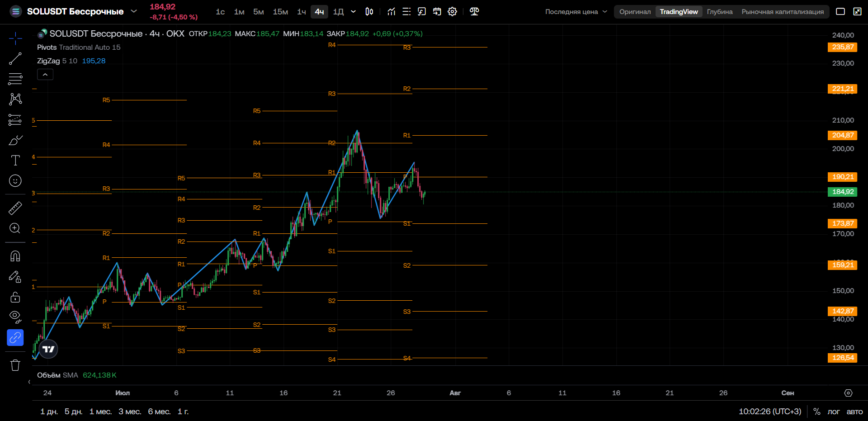868x421 pixels.
Task: Delete drawings with the trash icon
Action: tap(15, 365)
